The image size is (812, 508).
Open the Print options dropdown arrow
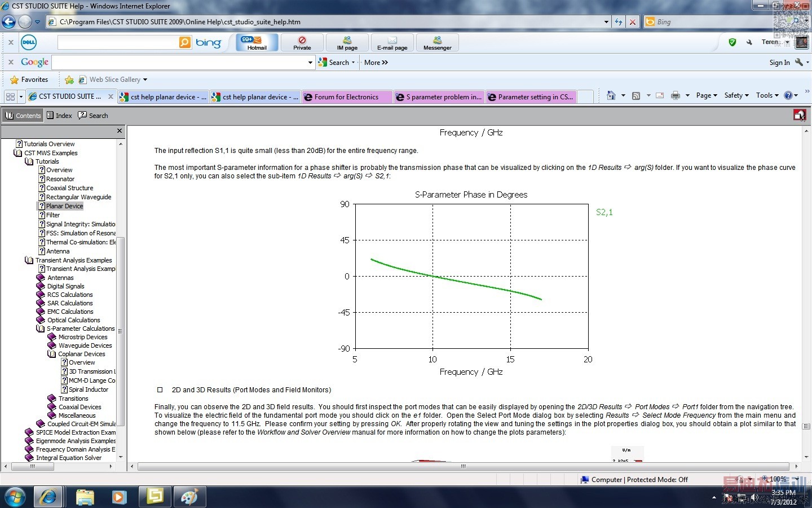point(687,96)
